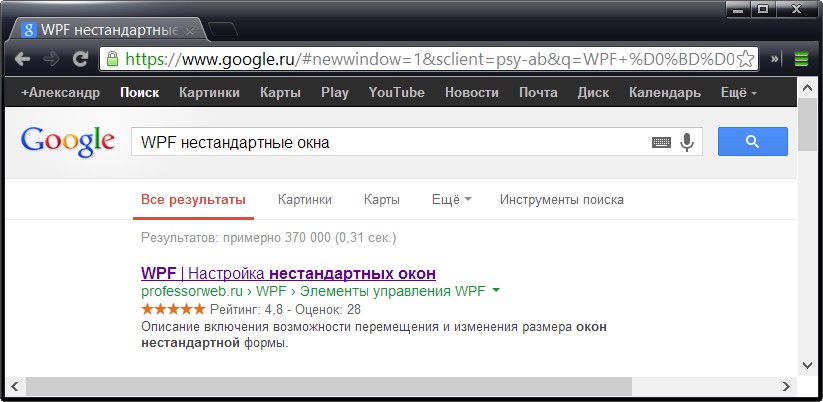
Task: Click the five-star rating icons
Action: [173, 309]
